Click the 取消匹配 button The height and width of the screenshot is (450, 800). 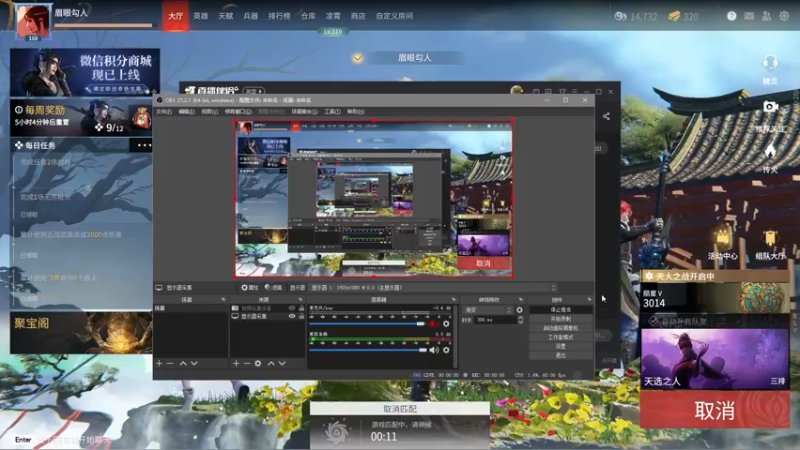tap(399, 409)
